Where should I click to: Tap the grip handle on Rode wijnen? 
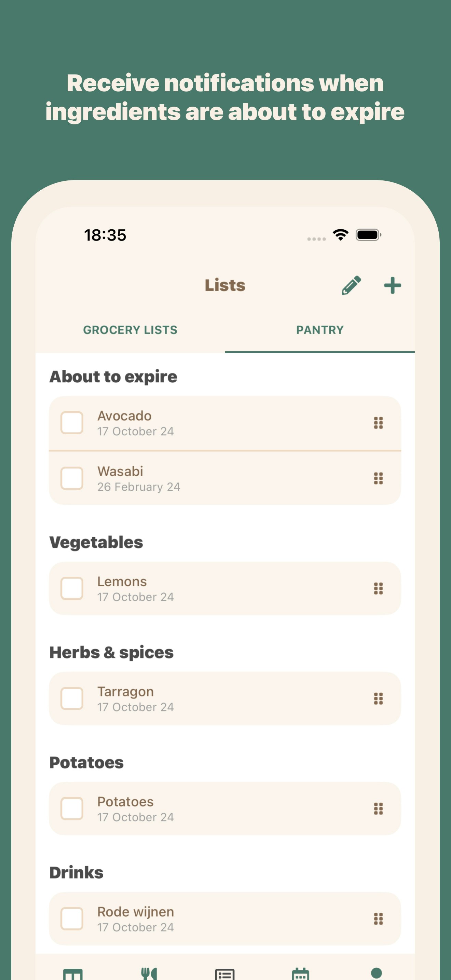378,919
